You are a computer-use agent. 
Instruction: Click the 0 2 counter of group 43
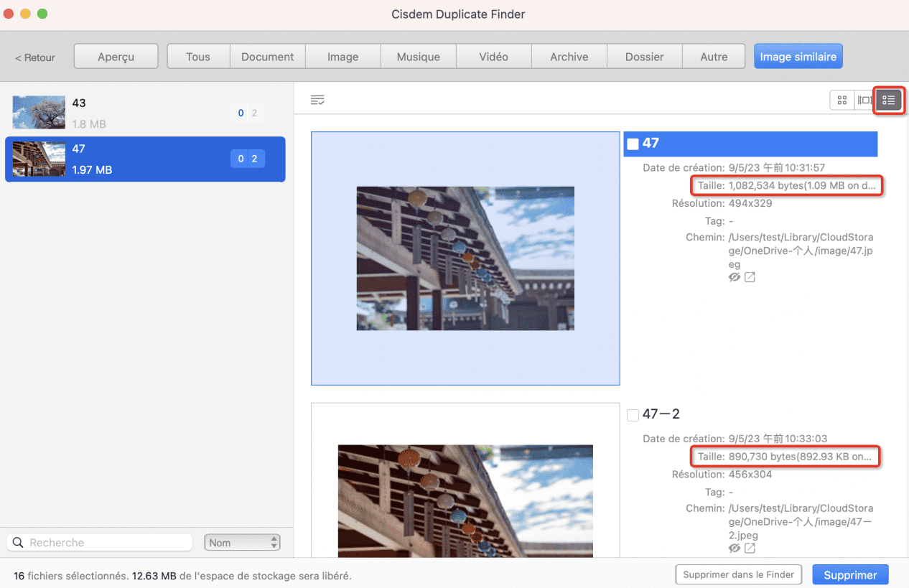(x=248, y=113)
